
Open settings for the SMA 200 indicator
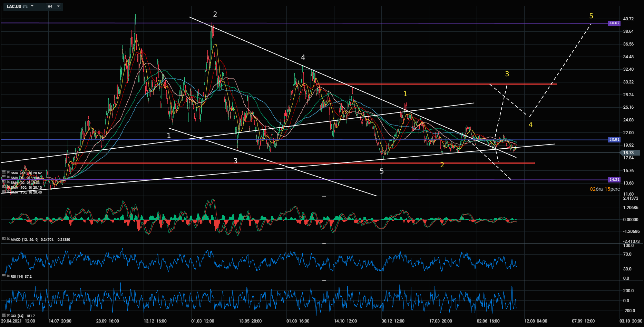tap(4, 173)
